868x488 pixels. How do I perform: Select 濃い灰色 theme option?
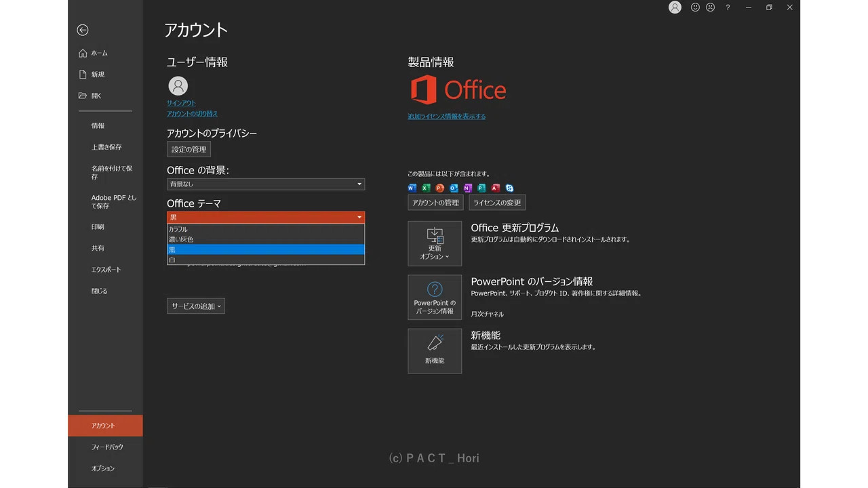[266, 239]
